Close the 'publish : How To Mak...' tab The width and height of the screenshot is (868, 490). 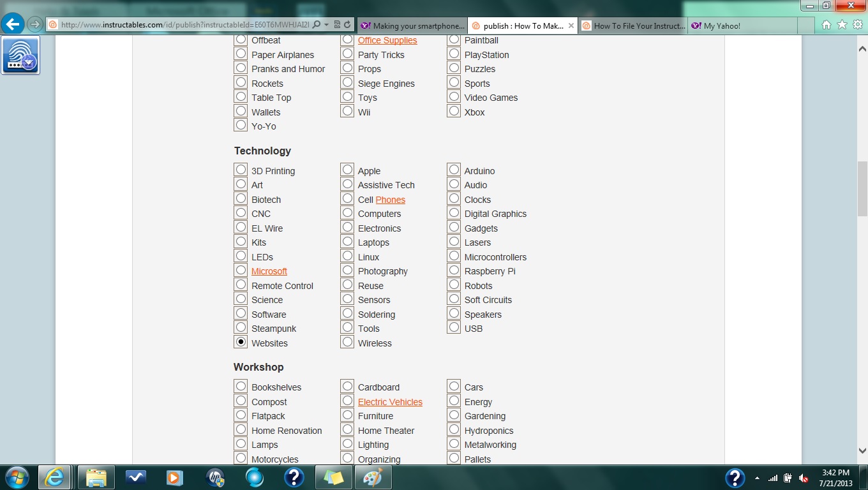pyautogui.click(x=571, y=26)
